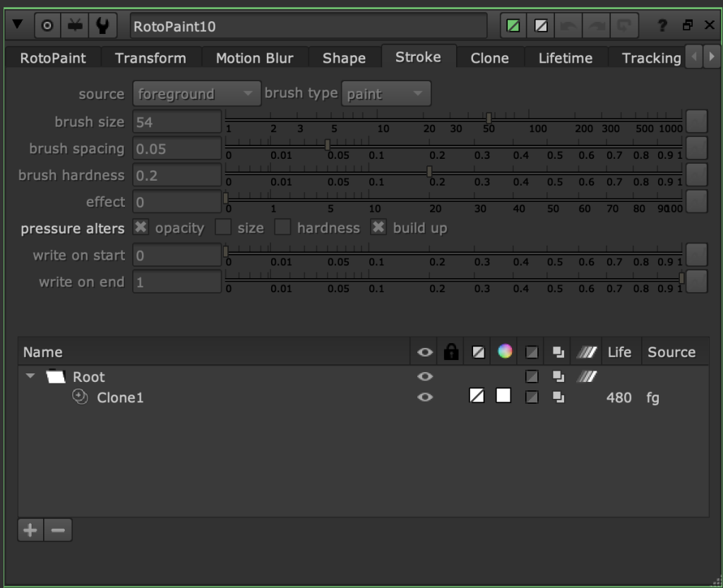Collapse the Root layer tree arrow
723x588 pixels.
[x=30, y=376]
